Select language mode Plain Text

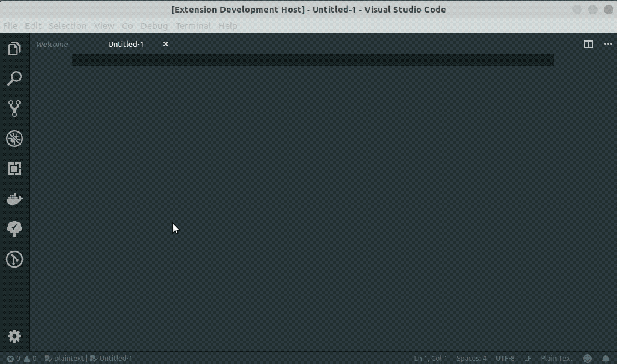coord(557,359)
